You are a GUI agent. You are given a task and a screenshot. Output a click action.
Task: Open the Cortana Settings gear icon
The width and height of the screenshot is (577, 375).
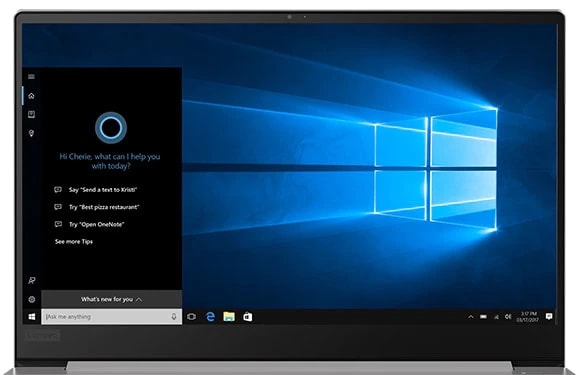click(x=32, y=299)
